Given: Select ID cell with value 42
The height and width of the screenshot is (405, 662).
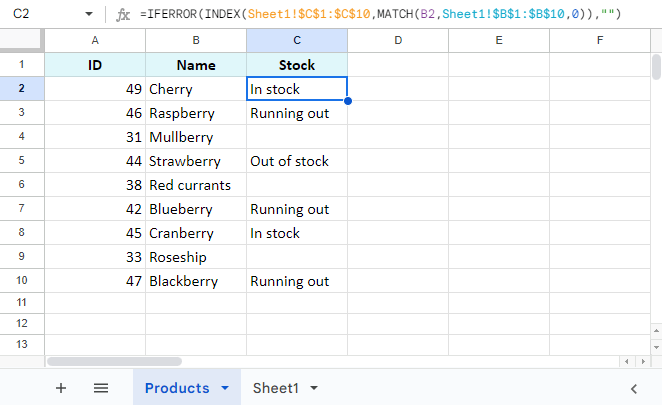Looking at the screenshot, I should tap(95, 209).
